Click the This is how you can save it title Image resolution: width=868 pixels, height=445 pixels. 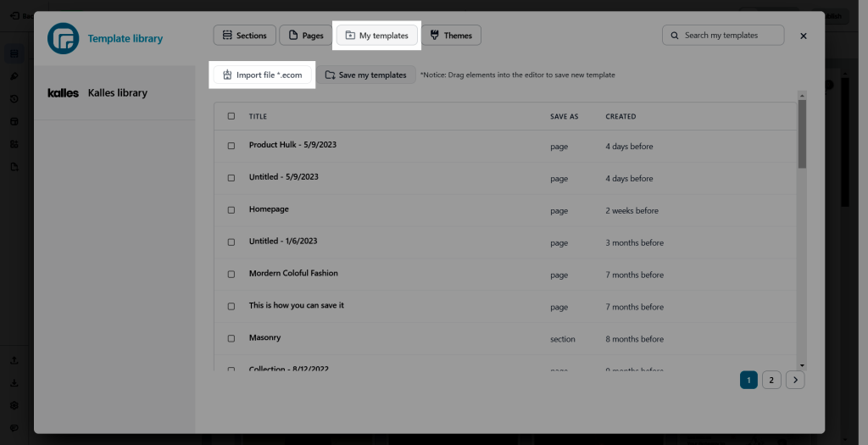coord(296,305)
